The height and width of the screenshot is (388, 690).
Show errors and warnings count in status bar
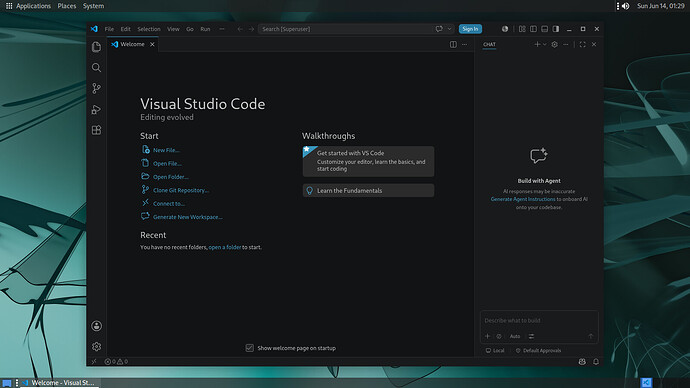point(117,362)
